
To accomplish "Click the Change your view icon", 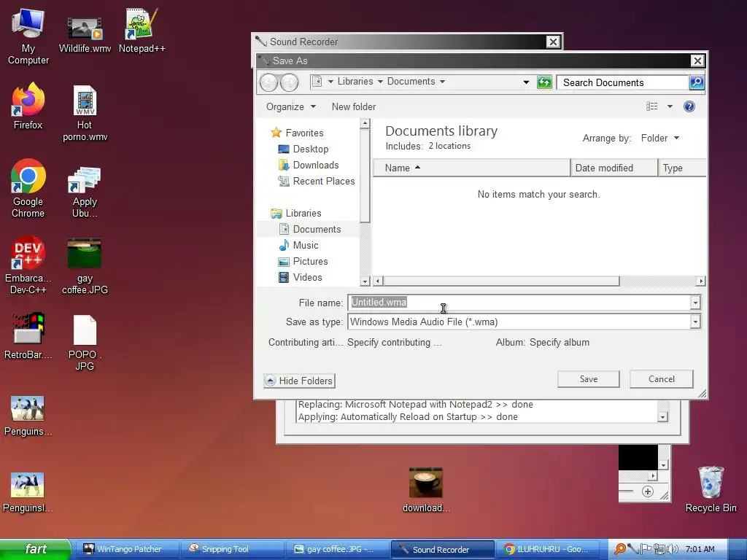I will [x=651, y=106].
